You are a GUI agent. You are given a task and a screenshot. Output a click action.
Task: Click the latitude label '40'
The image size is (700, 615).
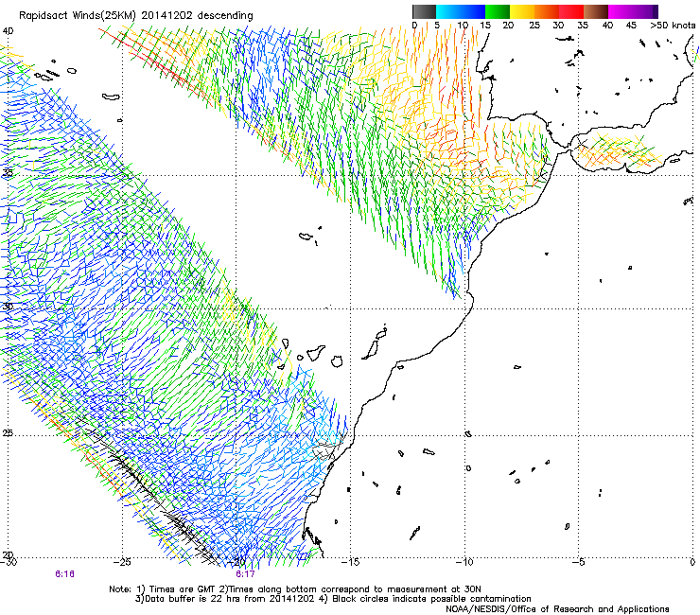pos(8,31)
